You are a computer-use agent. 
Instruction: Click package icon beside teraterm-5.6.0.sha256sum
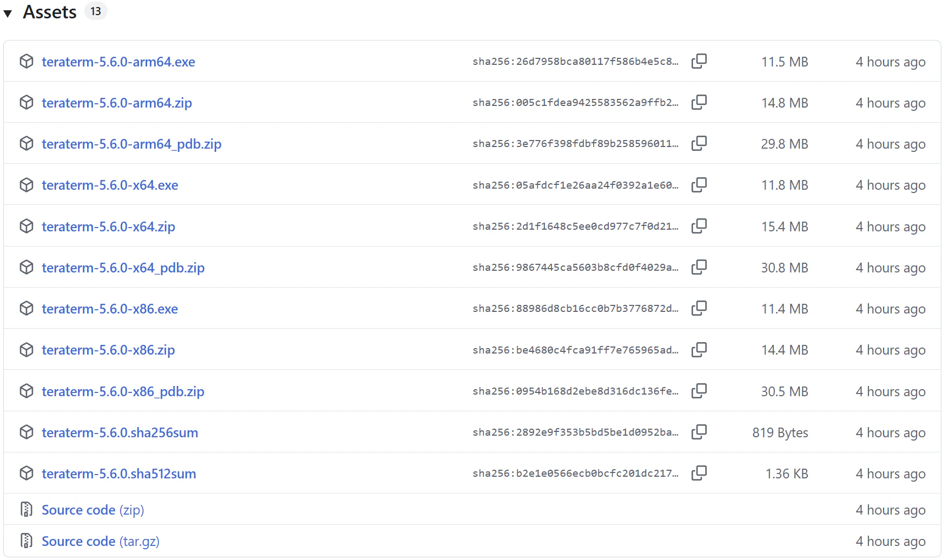click(x=26, y=432)
